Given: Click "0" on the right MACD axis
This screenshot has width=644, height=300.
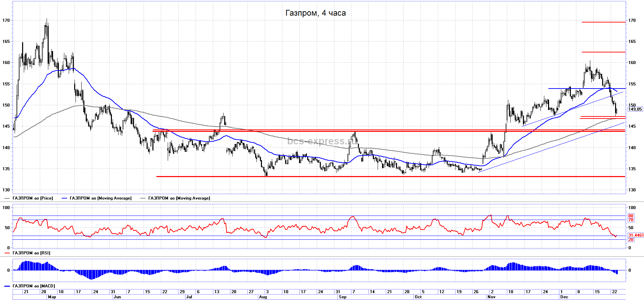Looking at the screenshot, I should [630, 270].
